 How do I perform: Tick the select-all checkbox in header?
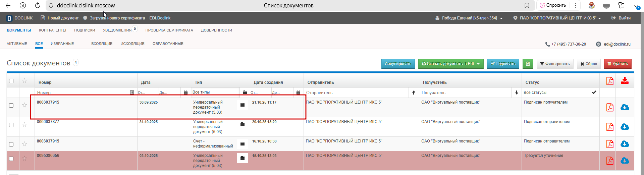click(x=11, y=81)
